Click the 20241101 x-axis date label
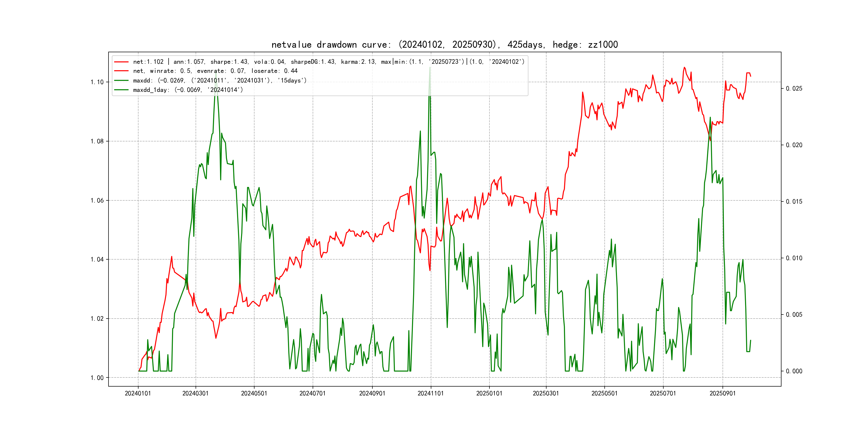868x434 pixels. pyautogui.click(x=431, y=394)
